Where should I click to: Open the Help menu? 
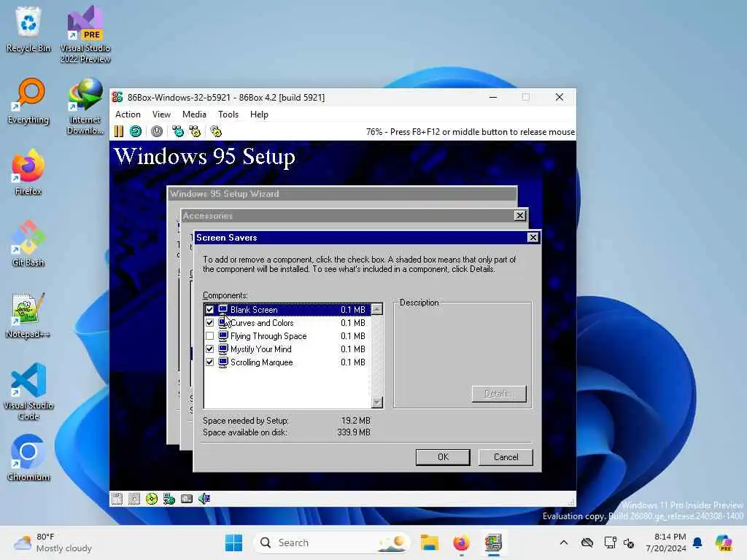(x=259, y=114)
